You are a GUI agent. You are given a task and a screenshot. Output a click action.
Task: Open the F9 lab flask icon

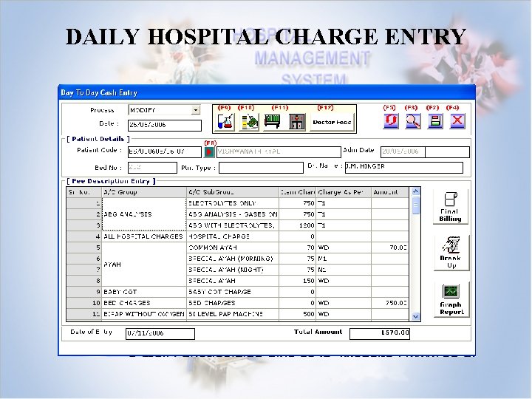coord(225,121)
